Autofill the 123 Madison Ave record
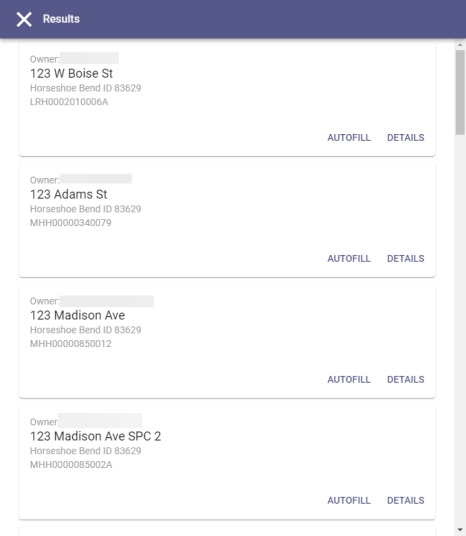 click(349, 380)
